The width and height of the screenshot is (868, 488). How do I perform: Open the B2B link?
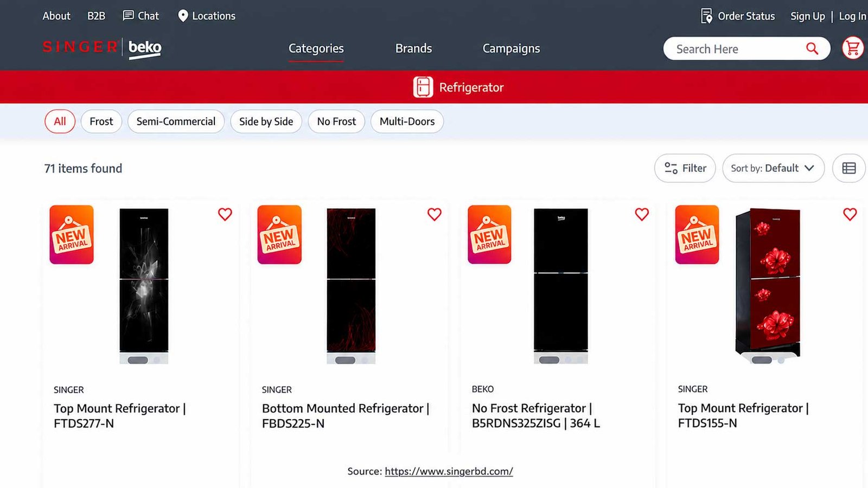(96, 16)
